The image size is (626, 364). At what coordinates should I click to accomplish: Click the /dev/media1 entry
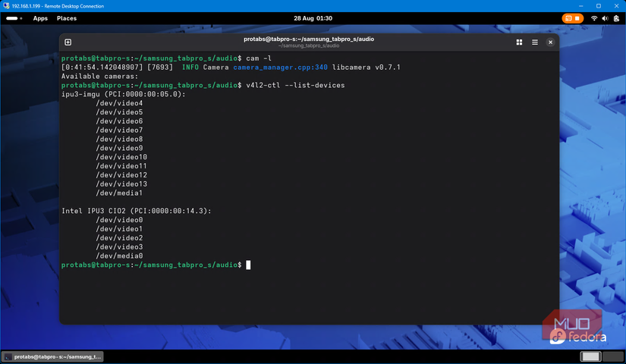point(119,193)
